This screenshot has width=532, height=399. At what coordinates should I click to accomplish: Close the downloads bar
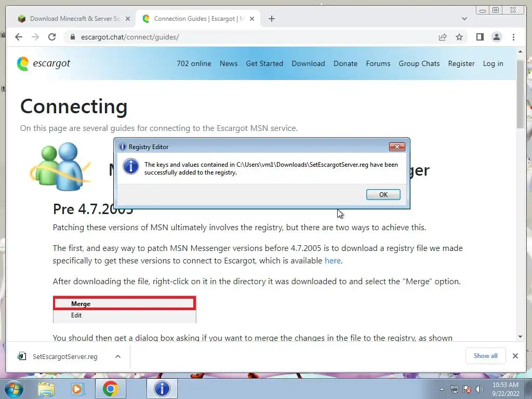(x=515, y=356)
